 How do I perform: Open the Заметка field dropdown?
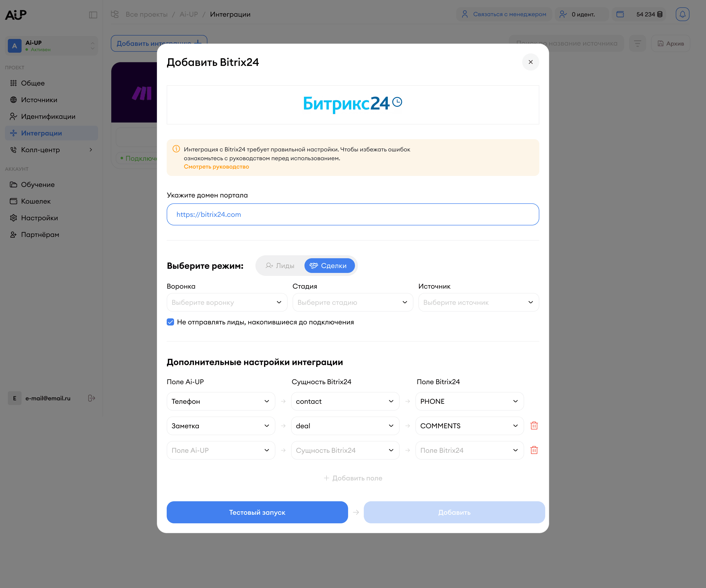[221, 426]
